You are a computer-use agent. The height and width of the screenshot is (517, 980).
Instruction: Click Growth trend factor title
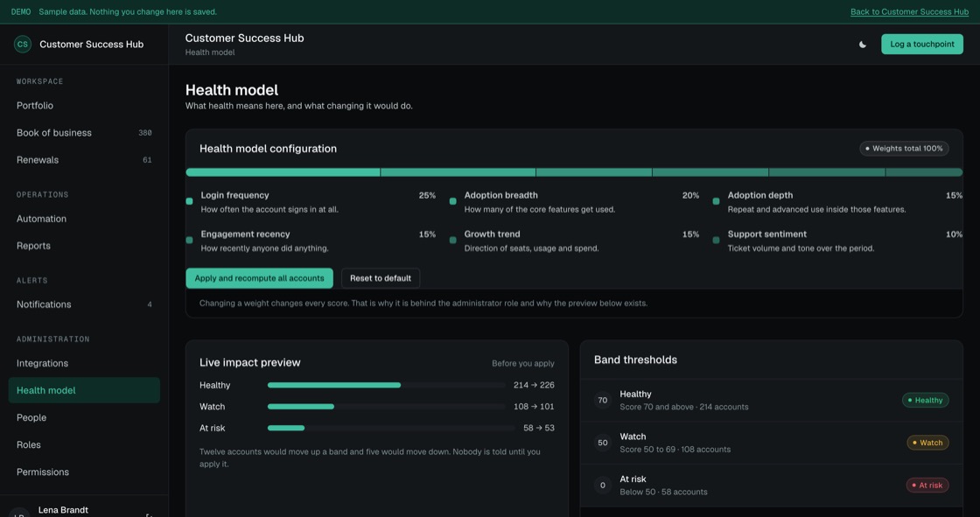pos(492,234)
